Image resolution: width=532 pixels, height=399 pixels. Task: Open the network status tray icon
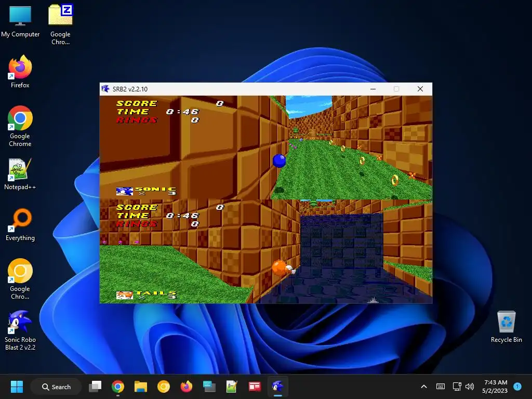coord(457,387)
